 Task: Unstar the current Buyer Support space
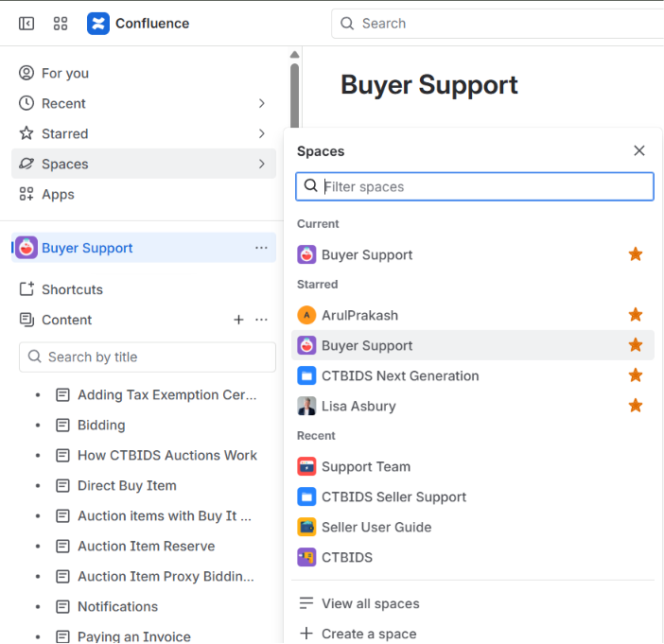coord(636,254)
